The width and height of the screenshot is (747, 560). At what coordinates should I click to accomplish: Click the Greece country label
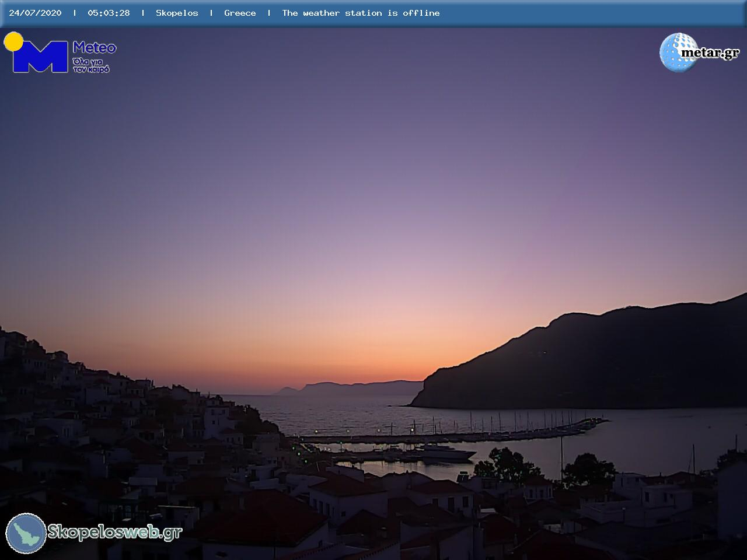[240, 13]
